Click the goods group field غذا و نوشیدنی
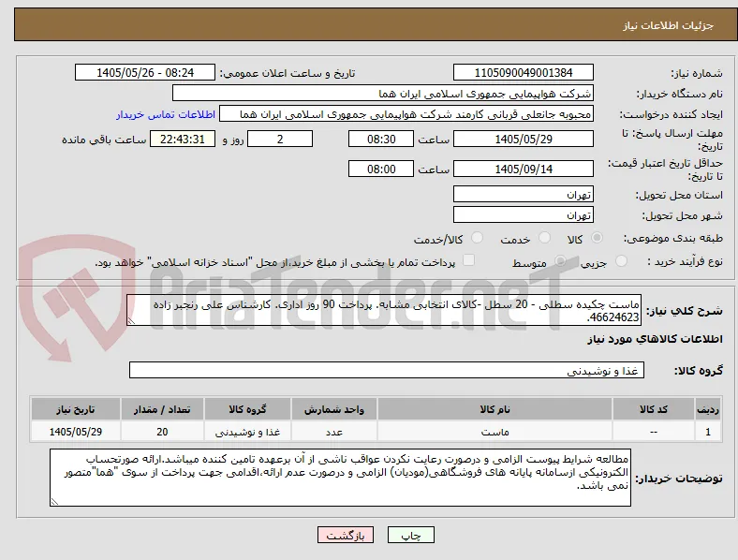 tap(387, 370)
